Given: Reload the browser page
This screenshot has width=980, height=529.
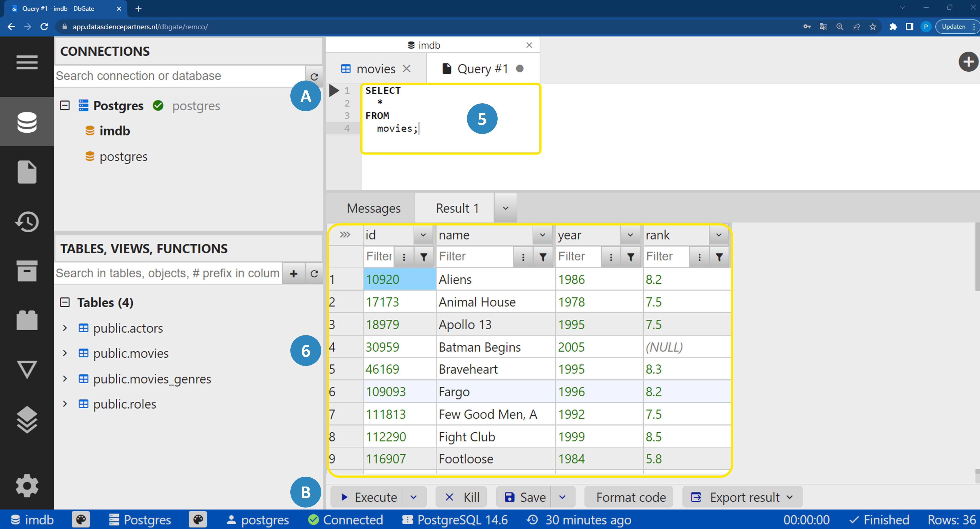Looking at the screenshot, I should click(x=44, y=27).
